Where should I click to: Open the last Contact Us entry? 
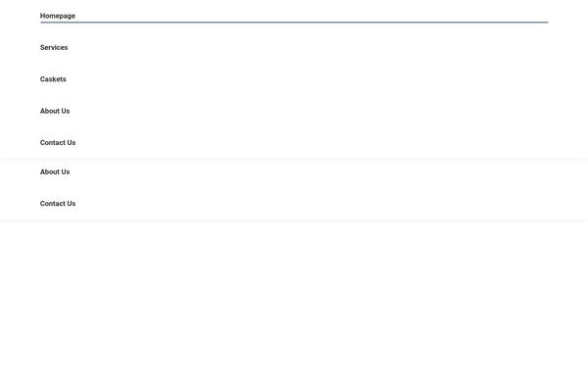(x=58, y=203)
